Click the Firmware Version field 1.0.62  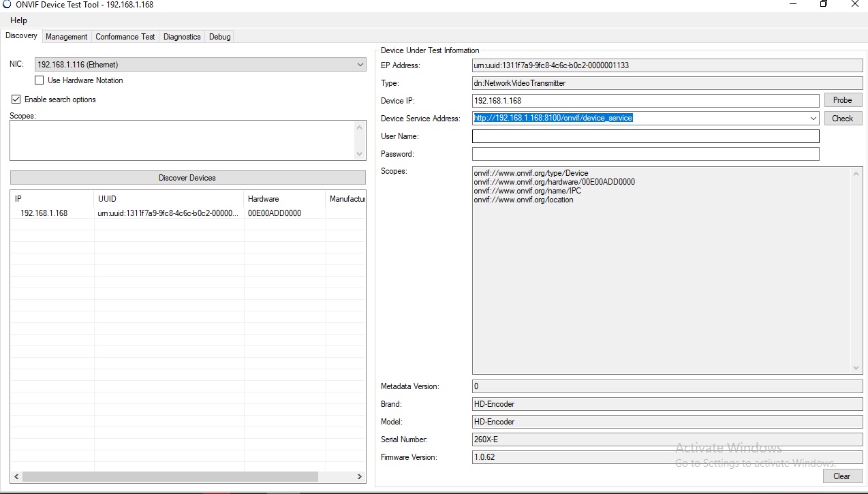[x=667, y=457]
